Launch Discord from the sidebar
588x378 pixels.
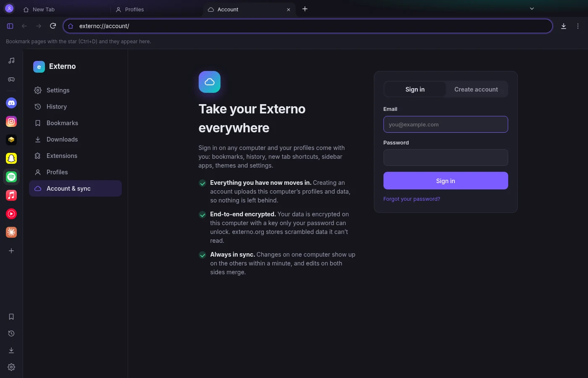tap(11, 103)
